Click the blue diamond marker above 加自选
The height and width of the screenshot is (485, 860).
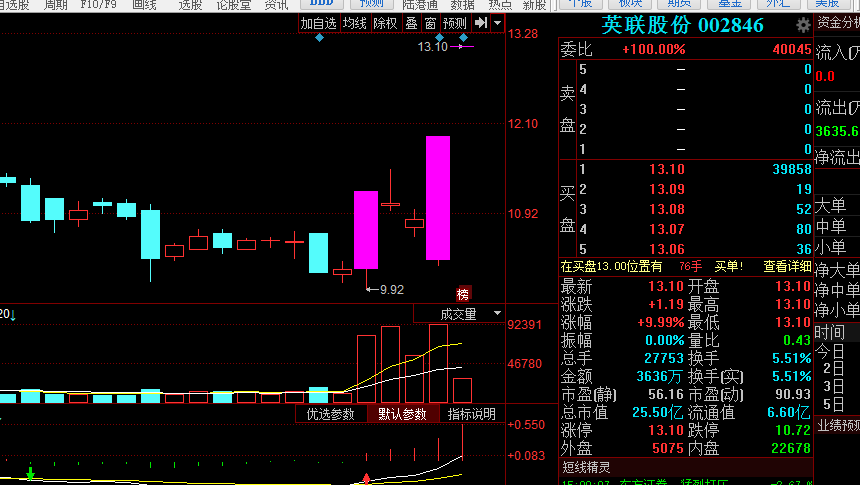point(319,38)
